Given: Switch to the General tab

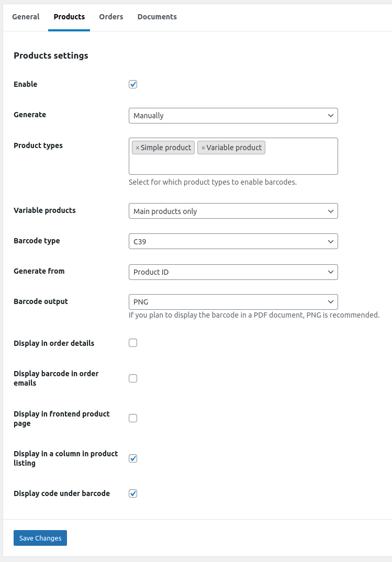Looking at the screenshot, I should (x=26, y=17).
